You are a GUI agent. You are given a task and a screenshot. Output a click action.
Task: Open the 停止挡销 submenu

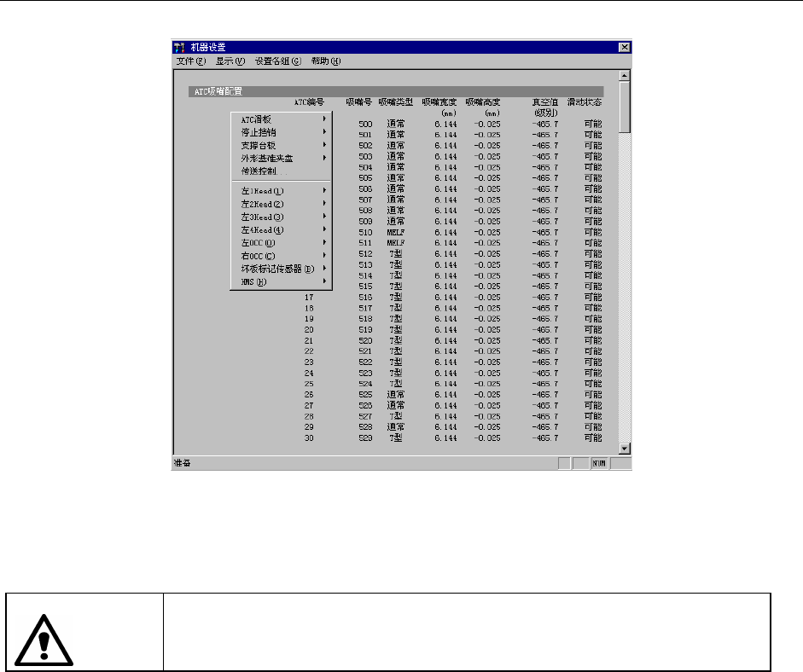[x=281, y=132]
